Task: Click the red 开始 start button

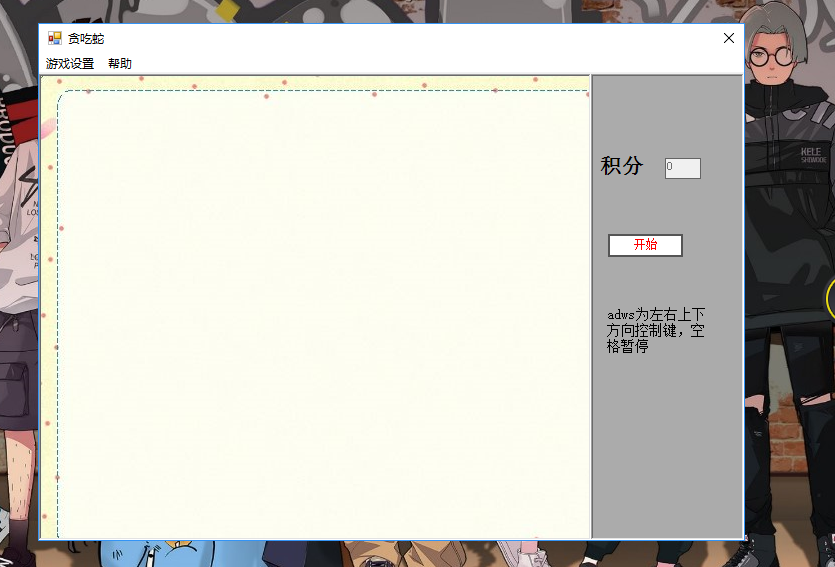Action: (645, 245)
